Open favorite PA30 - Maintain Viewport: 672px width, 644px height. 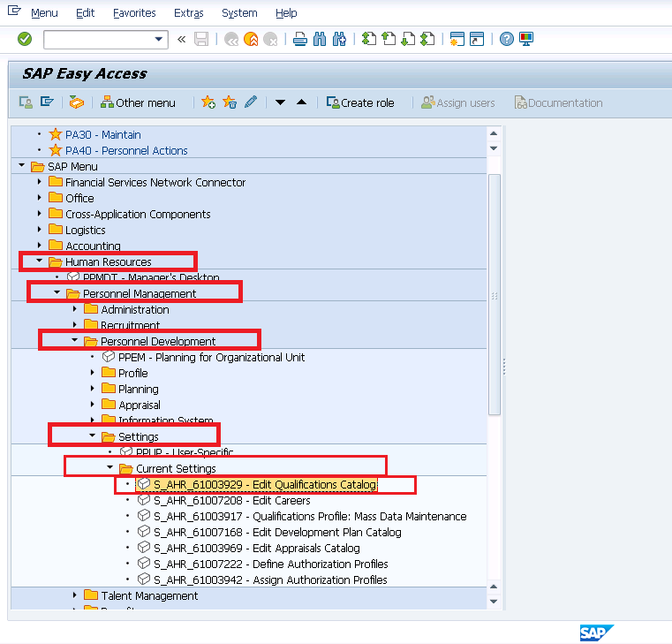point(102,134)
